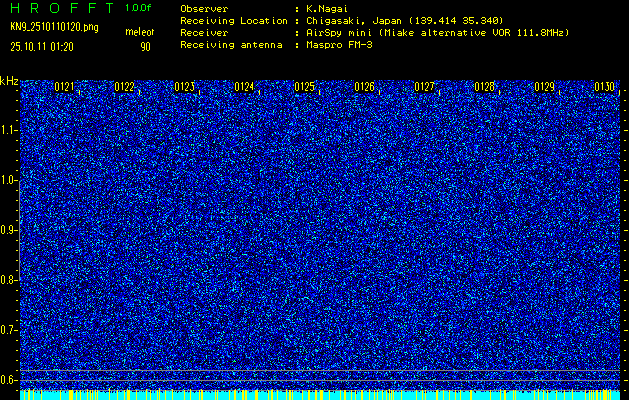Click the 1.00f version label

click(x=139, y=8)
